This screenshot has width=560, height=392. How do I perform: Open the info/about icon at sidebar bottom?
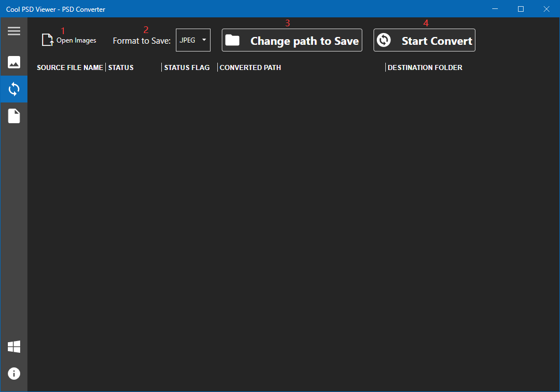tap(14, 374)
